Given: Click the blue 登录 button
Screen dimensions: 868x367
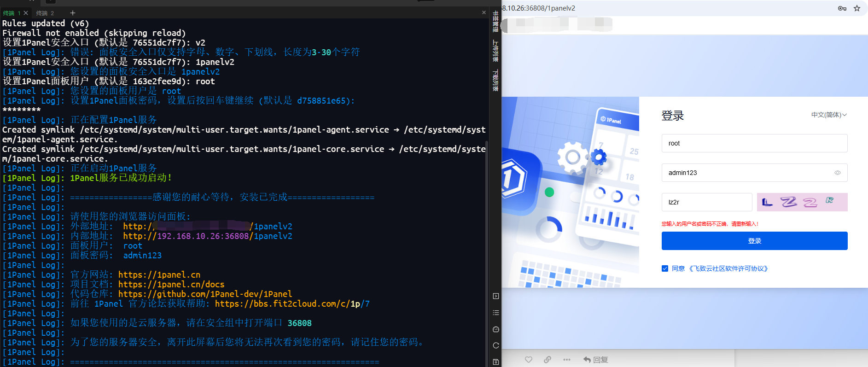Looking at the screenshot, I should [754, 241].
